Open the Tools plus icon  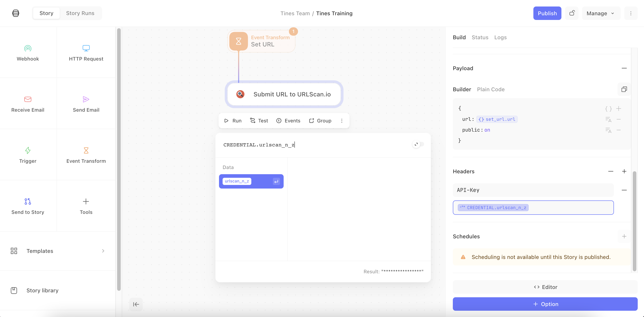click(x=86, y=201)
